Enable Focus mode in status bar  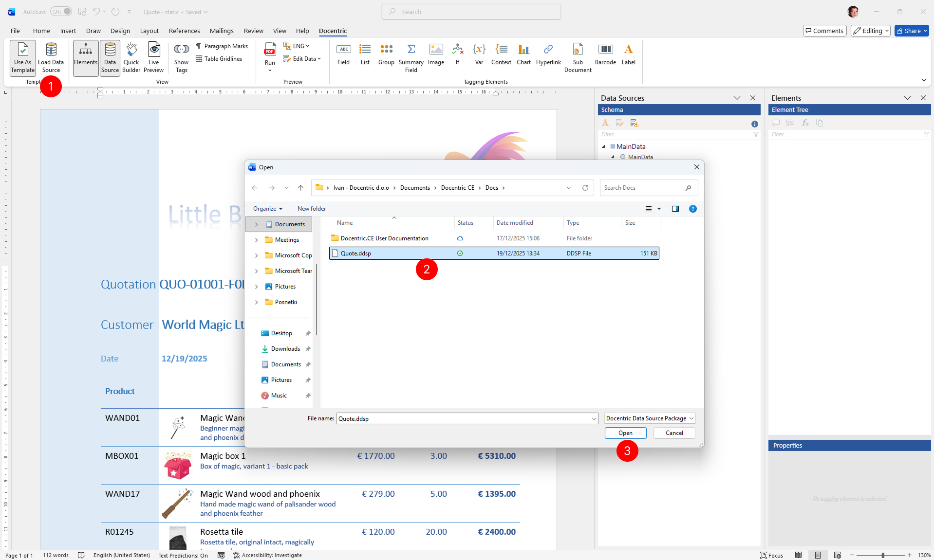tap(771, 555)
